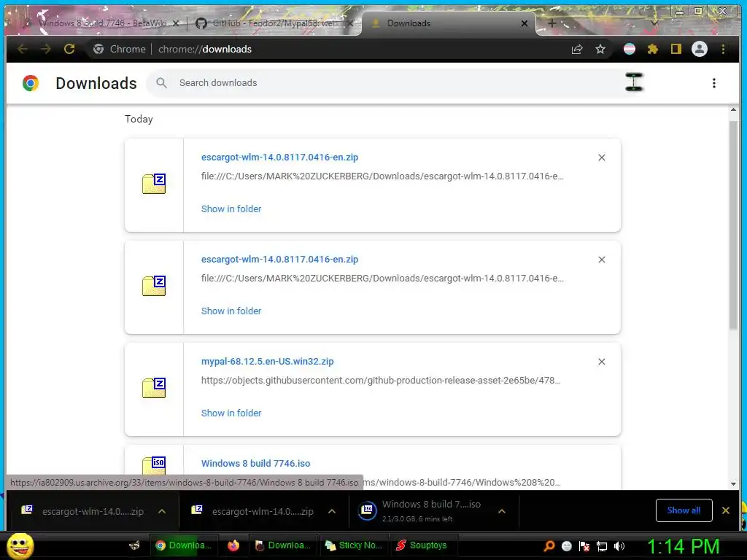Click the ISO icon of Windows 8 build download
This screenshot has width=747, height=560.
click(154, 465)
